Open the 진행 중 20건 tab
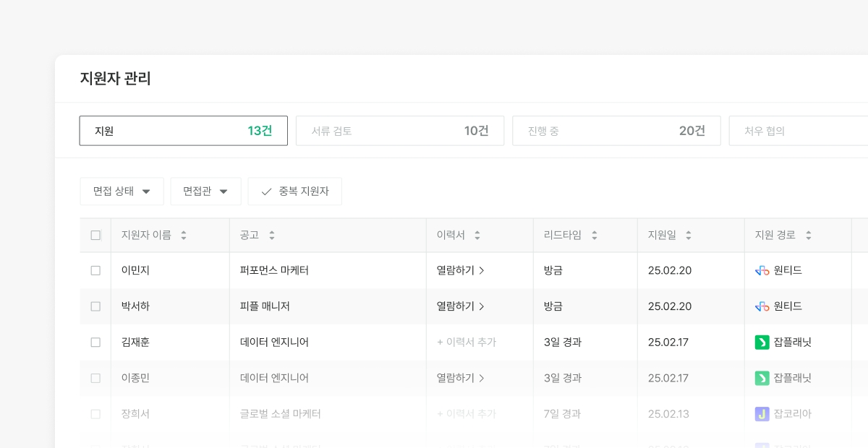 [616, 131]
